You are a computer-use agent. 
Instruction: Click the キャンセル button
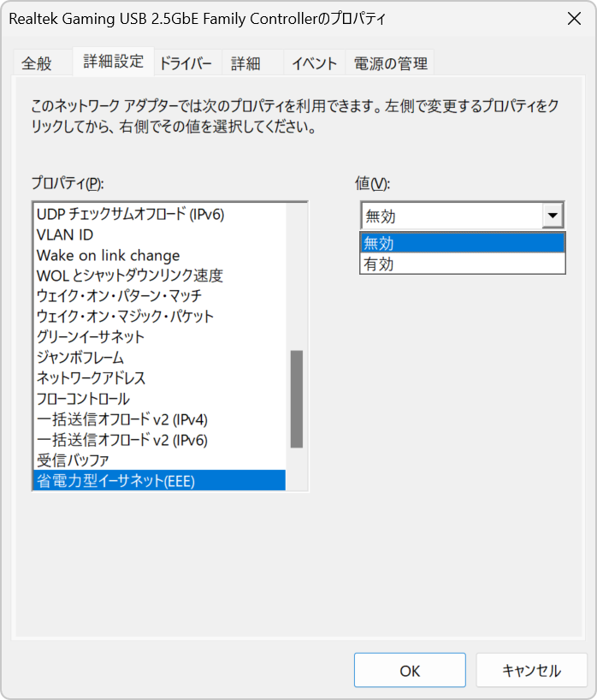tap(531, 670)
